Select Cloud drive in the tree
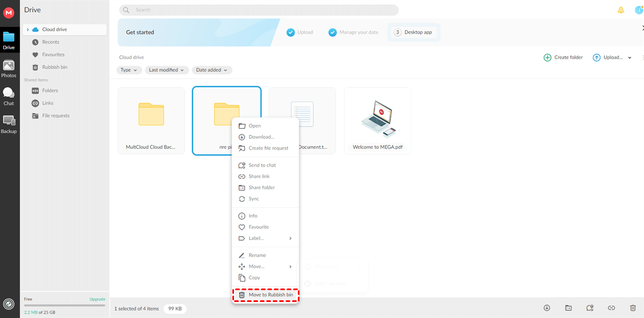Viewport: 644px width, 318px height. pos(64,29)
